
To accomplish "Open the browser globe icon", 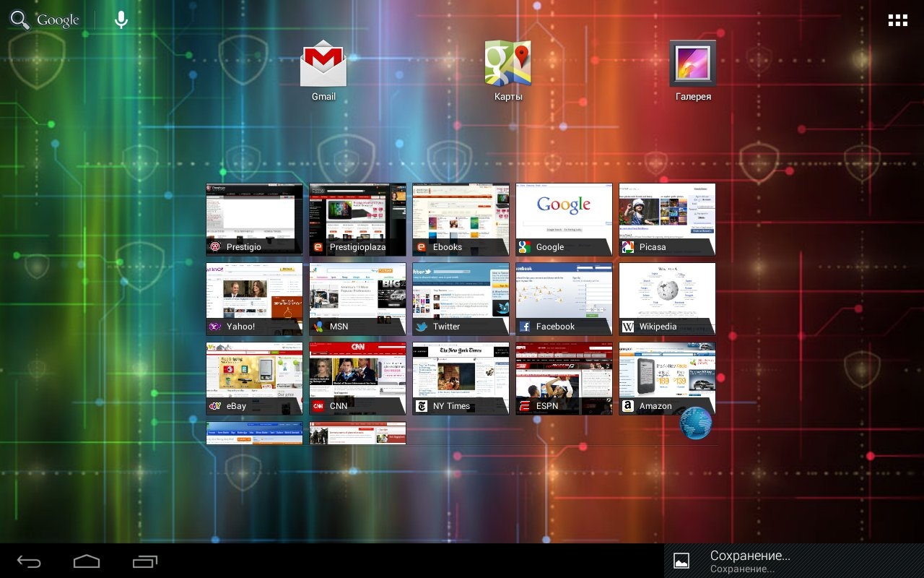I will [695, 423].
